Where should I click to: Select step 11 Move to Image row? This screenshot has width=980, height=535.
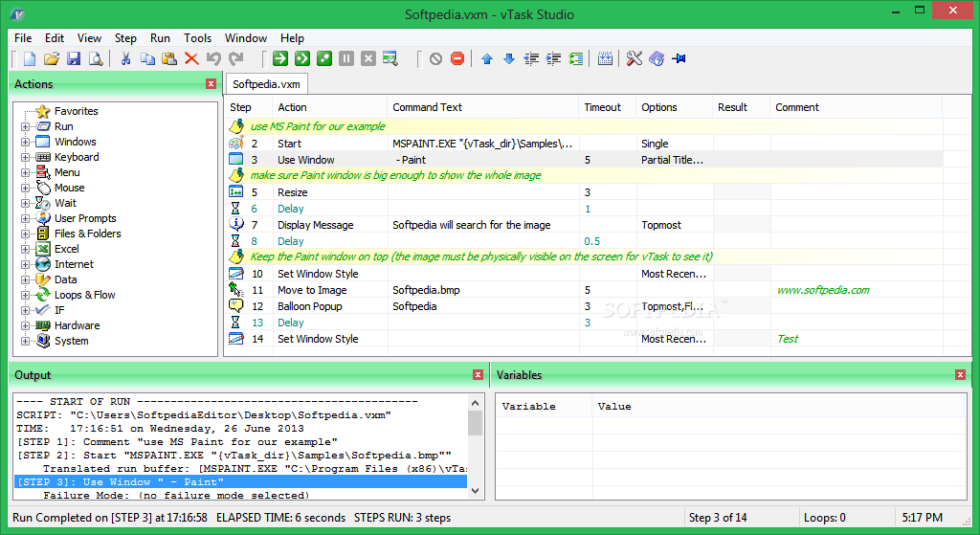coord(584,290)
